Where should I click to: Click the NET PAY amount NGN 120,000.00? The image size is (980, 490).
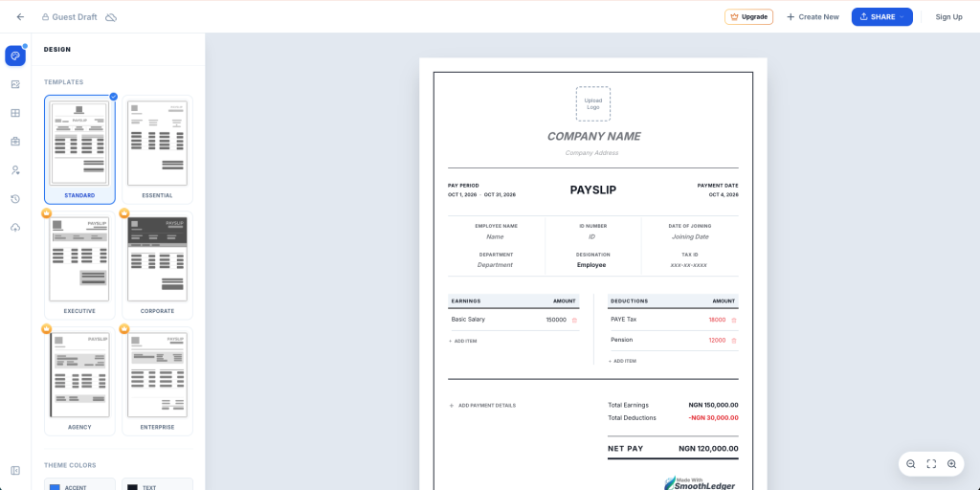(708, 449)
